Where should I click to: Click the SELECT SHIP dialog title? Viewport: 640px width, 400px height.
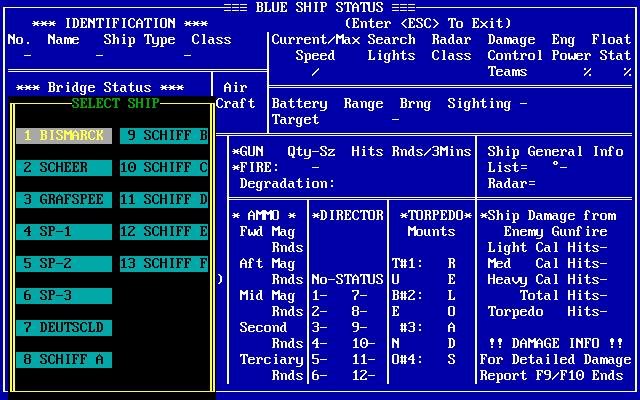[x=116, y=103]
